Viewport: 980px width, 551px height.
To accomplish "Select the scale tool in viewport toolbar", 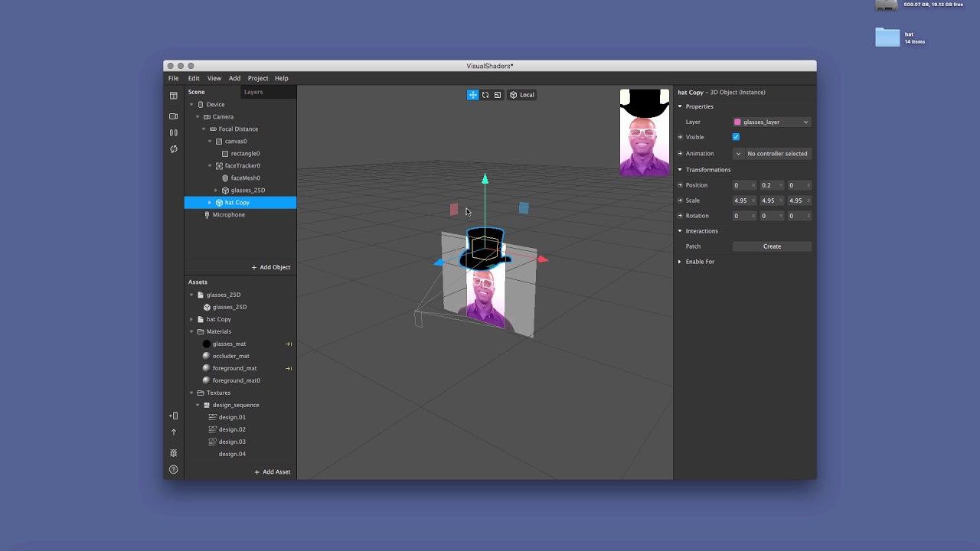I will tap(498, 95).
